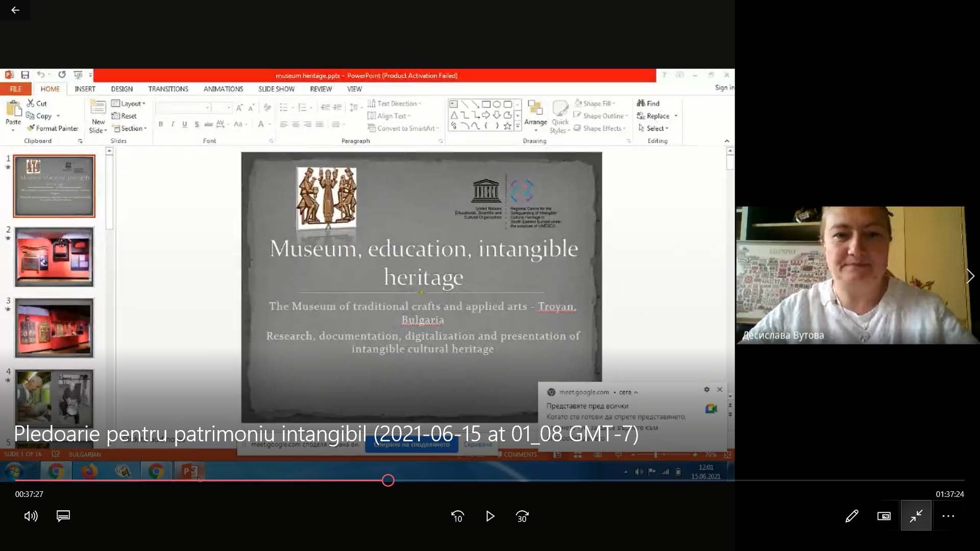Click Convert to SmartArt
Image resolution: width=980 pixels, height=551 pixels.
(403, 129)
